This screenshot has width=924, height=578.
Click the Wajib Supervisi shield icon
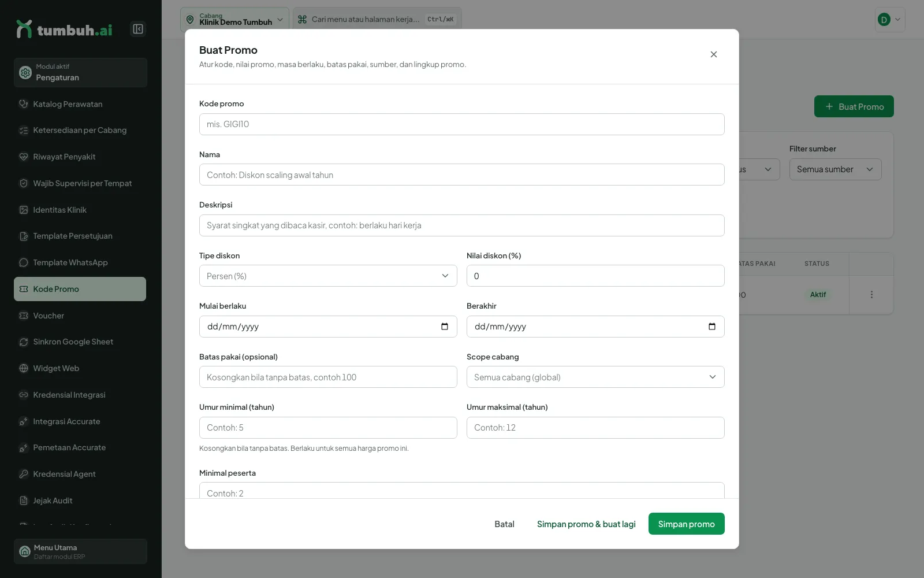tap(24, 183)
